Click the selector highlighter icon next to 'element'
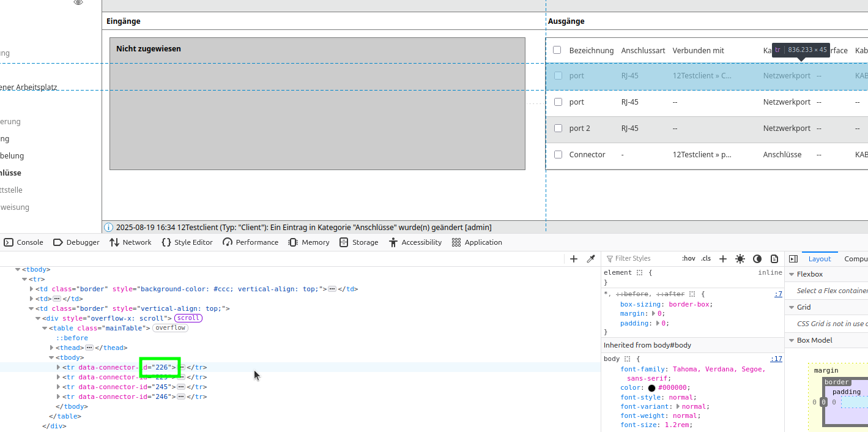 [x=640, y=273]
